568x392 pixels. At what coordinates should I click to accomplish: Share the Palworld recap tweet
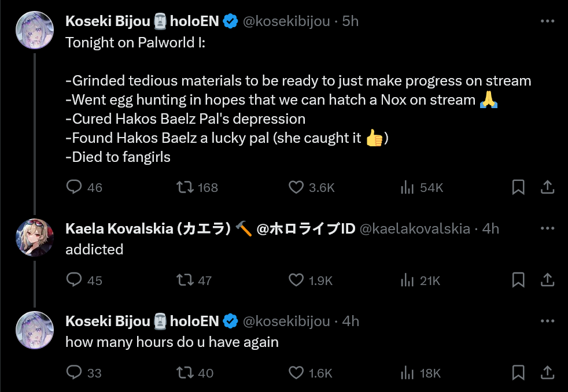[x=547, y=187]
